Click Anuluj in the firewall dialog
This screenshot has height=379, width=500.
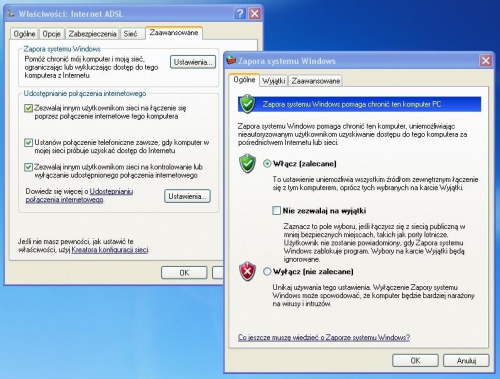(x=466, y=360)
